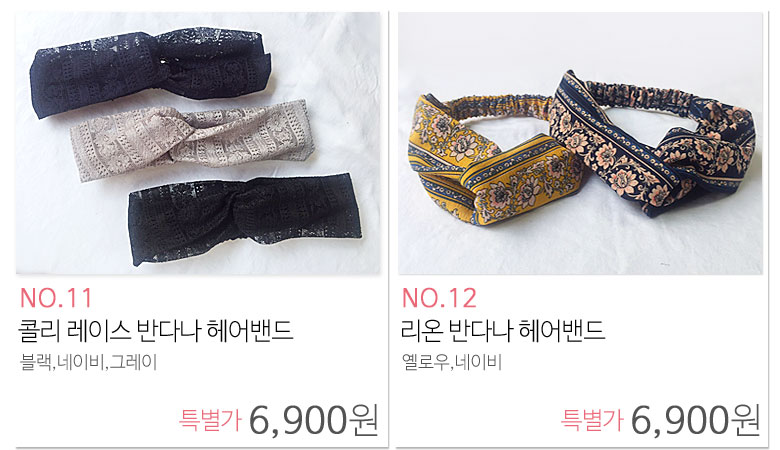
Task: Open 리온 반다나 헤어밴드 product title
Action: 503,331
